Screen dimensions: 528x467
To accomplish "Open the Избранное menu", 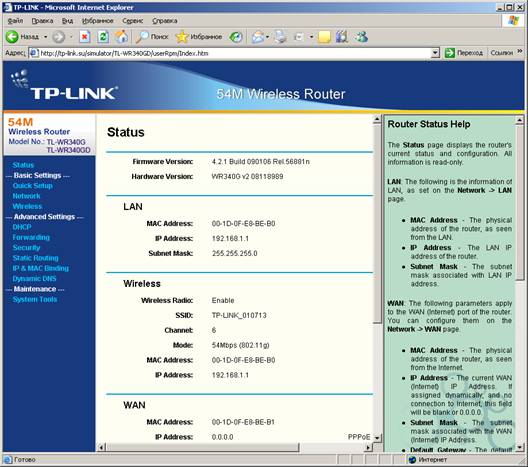I will click(x=98, y=21).
